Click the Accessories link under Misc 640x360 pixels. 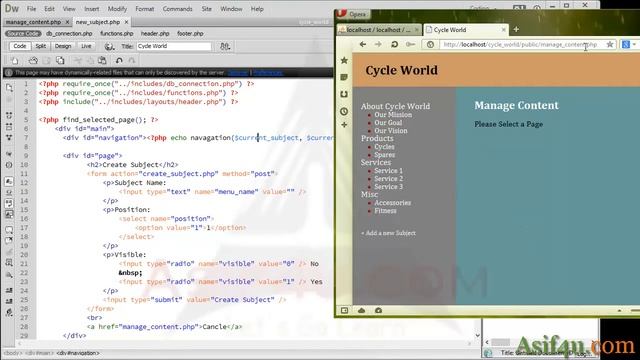[393, 203]
